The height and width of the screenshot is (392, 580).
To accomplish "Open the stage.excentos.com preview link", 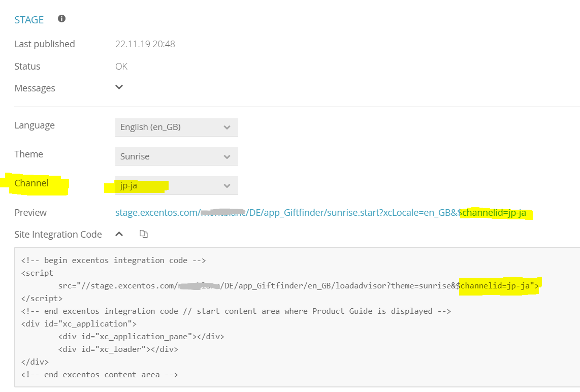I will click(320, 213).
